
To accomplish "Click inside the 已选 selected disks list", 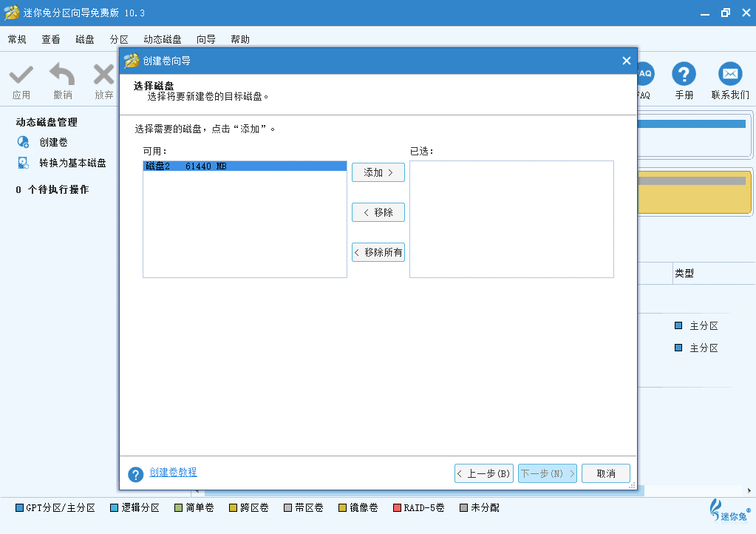I will point(511,220).
